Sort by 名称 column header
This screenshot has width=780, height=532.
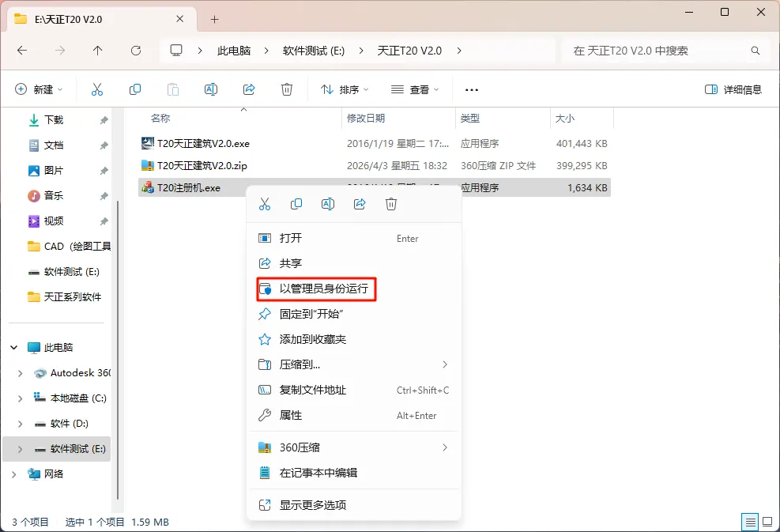[160, 118]
